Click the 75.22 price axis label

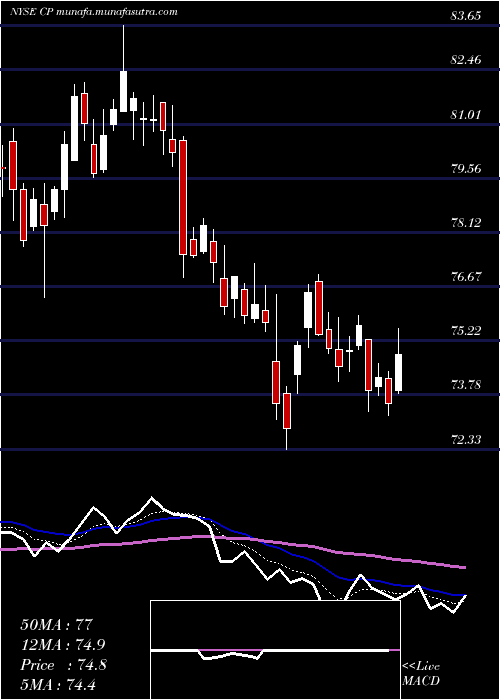(x=465, y=331)
